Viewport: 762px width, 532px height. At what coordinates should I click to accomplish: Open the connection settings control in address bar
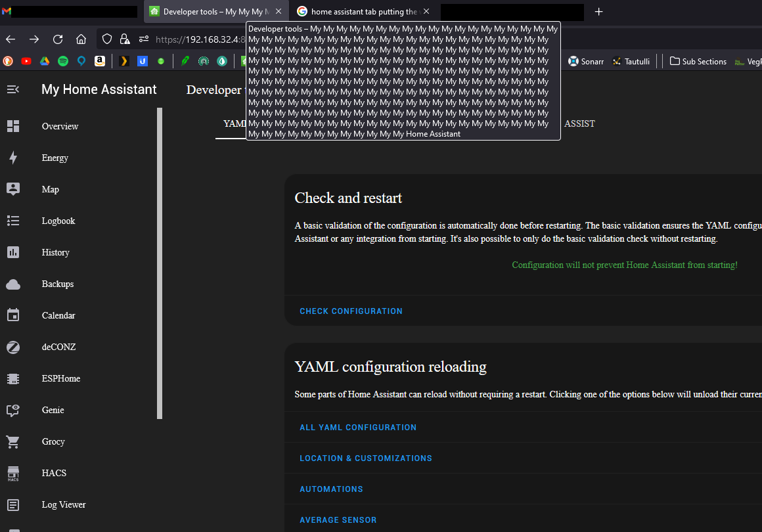coord(143,39)
